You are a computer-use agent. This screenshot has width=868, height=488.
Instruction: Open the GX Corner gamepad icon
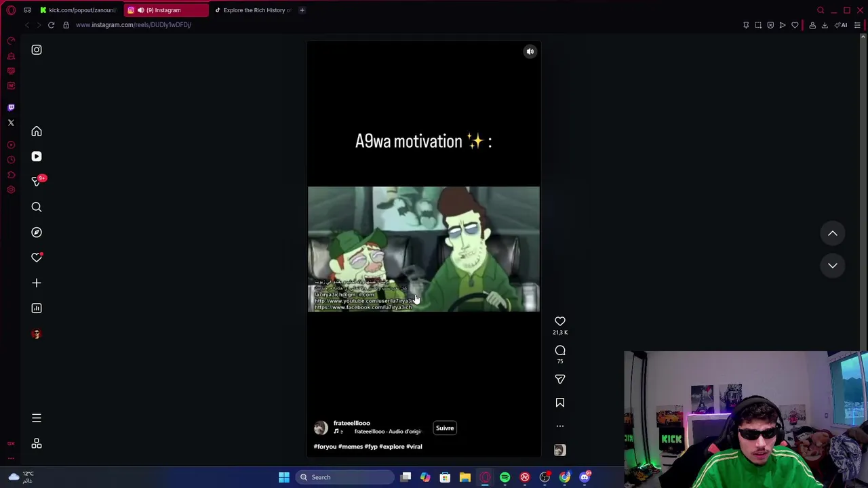point(27,10)
